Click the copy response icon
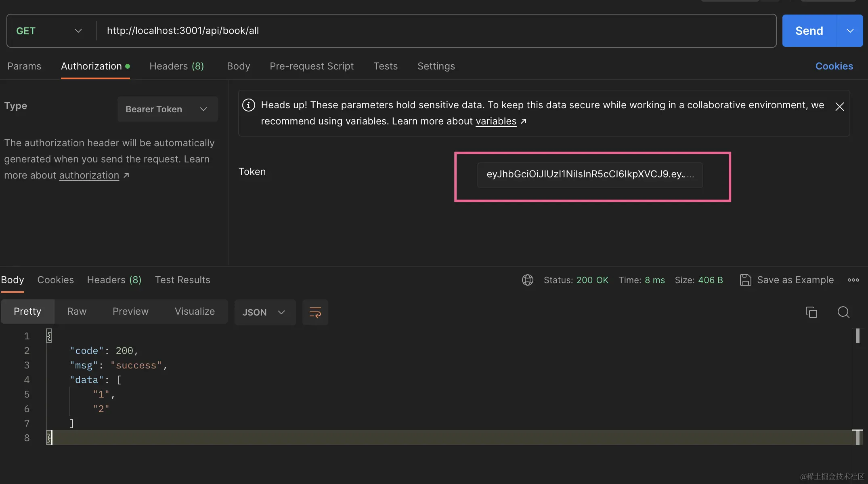The height and width of the screenshot is (484, 868). (811, 312)
